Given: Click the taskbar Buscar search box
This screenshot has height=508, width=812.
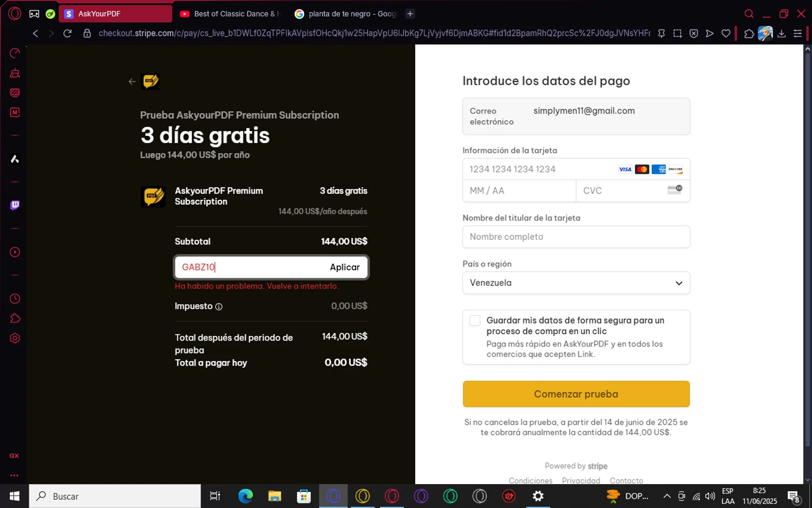Looking at the screenshot, I should [x=115, y=496].
